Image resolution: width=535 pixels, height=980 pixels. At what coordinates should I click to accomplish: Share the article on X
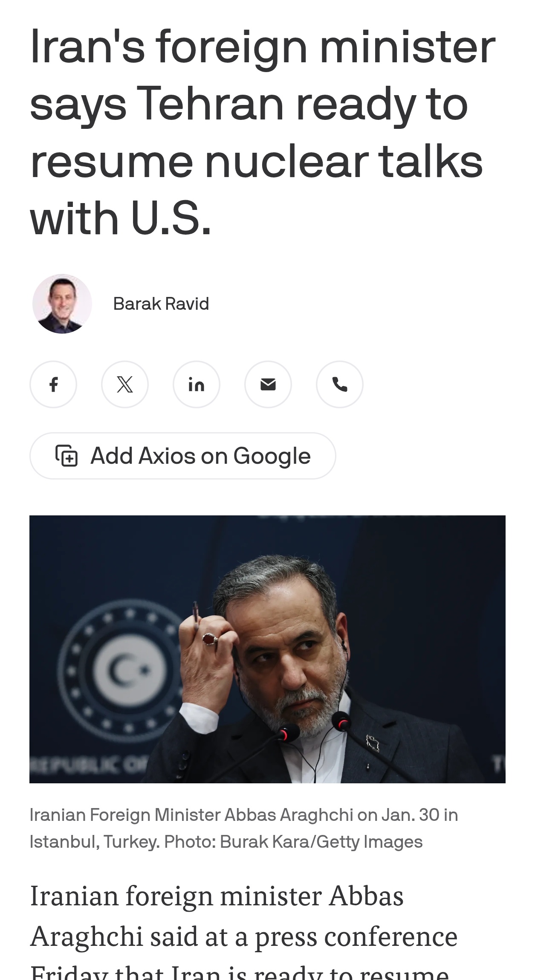point(125,384)
